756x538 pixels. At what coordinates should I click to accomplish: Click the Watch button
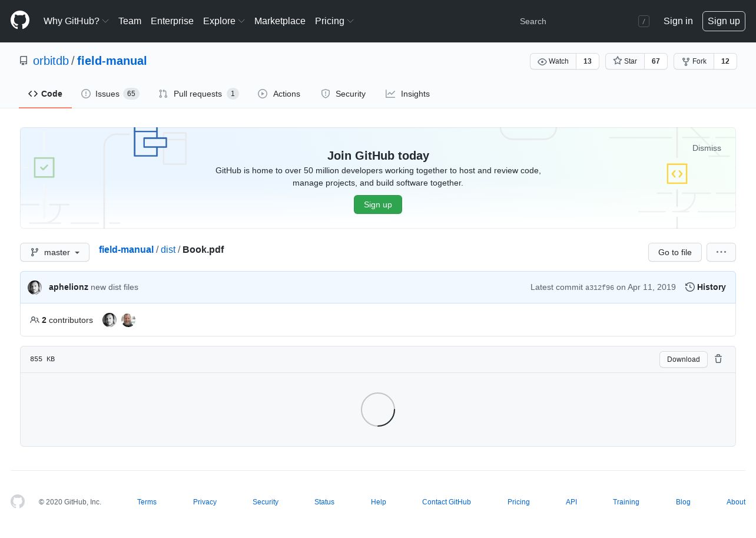(x=553, y=61)
